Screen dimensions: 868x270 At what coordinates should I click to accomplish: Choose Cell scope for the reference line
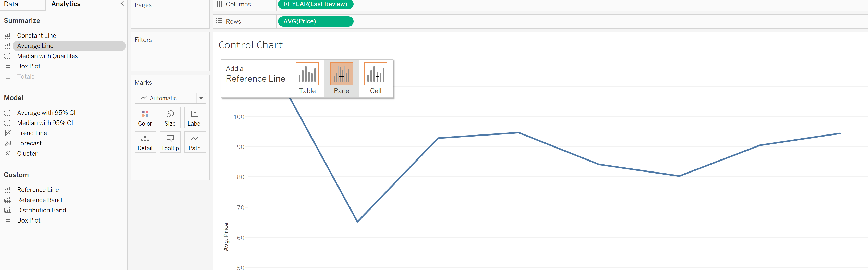point(376,79)
